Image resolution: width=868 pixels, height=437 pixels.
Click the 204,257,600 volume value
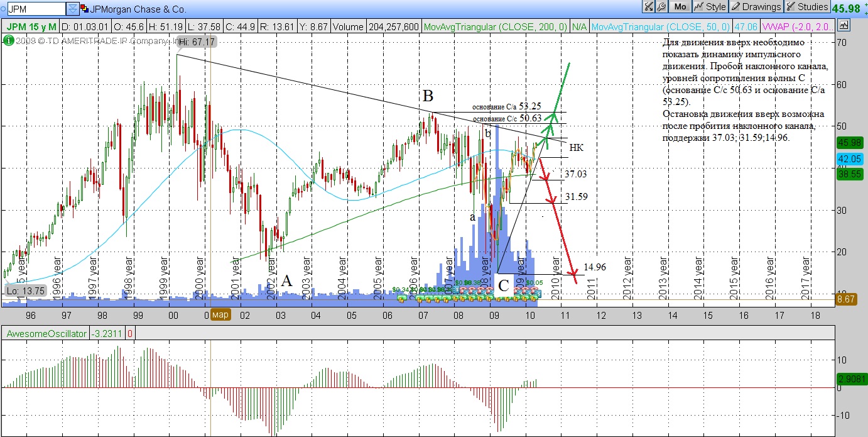click(x=393, y=26)
